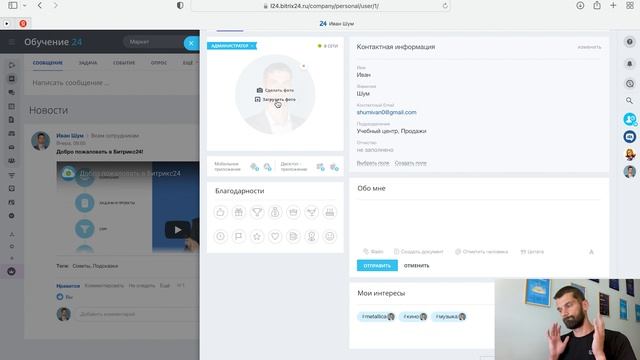Click 'Загрузить фото' upload option on avatar
This screenshot has height=360, width=640.
pyautogui.click(x=275, y=100)
